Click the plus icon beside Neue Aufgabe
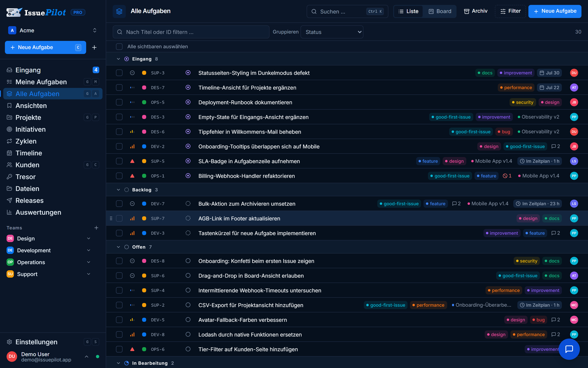Viewport: 588px width, 368px height. pyautogui.click(x=94, y=47)
